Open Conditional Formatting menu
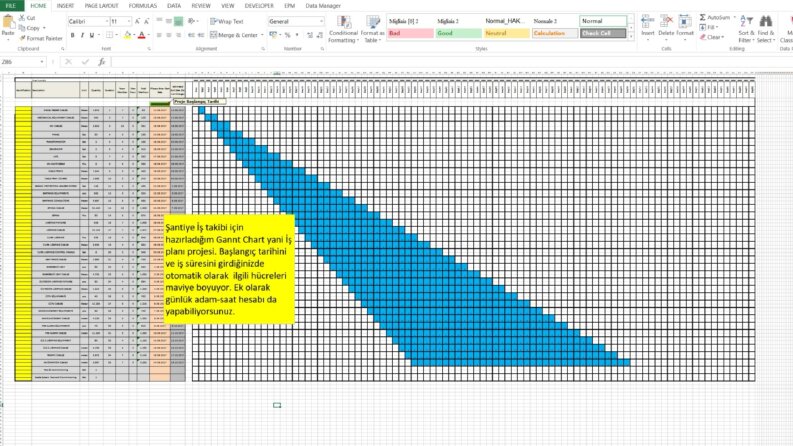The image size is (793, 446). [343, 29]
